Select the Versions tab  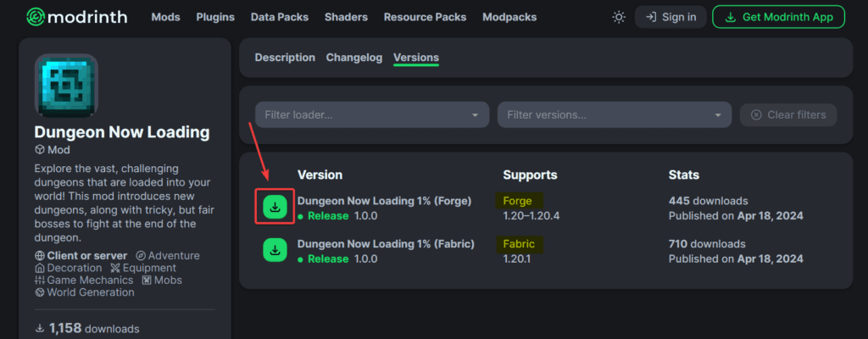416,58
